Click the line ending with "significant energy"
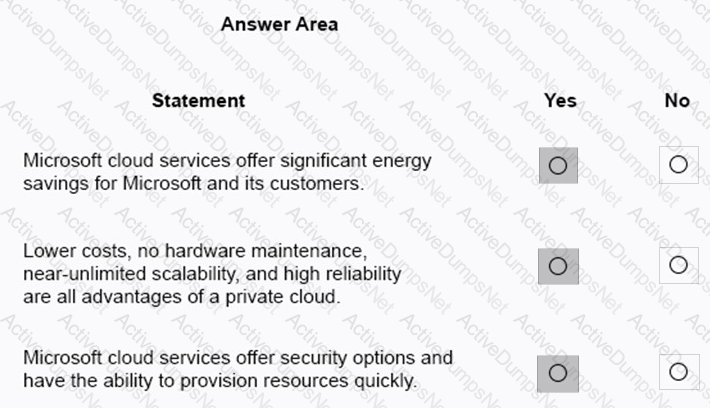710x408 pixels. pos(227,161)
